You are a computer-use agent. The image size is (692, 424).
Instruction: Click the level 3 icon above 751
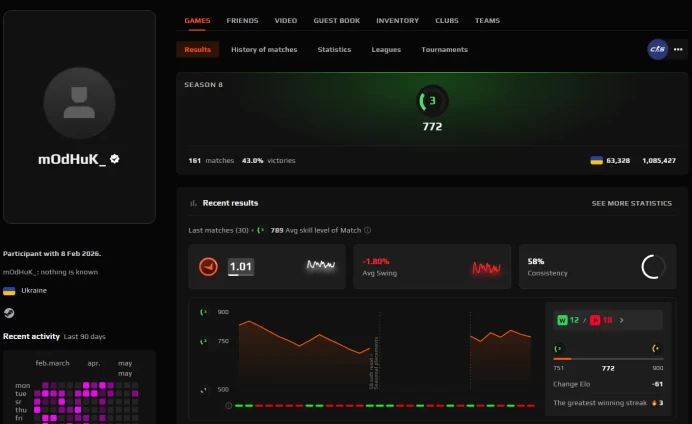(557, 349)
